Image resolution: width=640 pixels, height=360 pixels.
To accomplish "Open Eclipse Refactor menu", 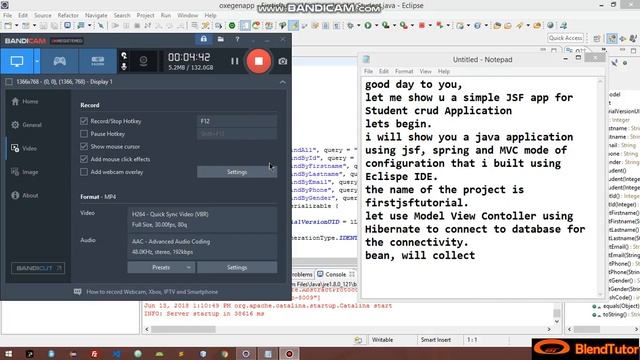I will (68, 15).
